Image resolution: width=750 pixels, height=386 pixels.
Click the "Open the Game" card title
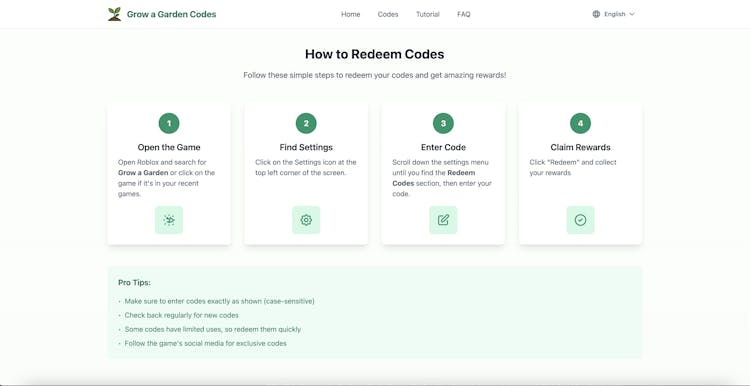(x=169, y=147)
